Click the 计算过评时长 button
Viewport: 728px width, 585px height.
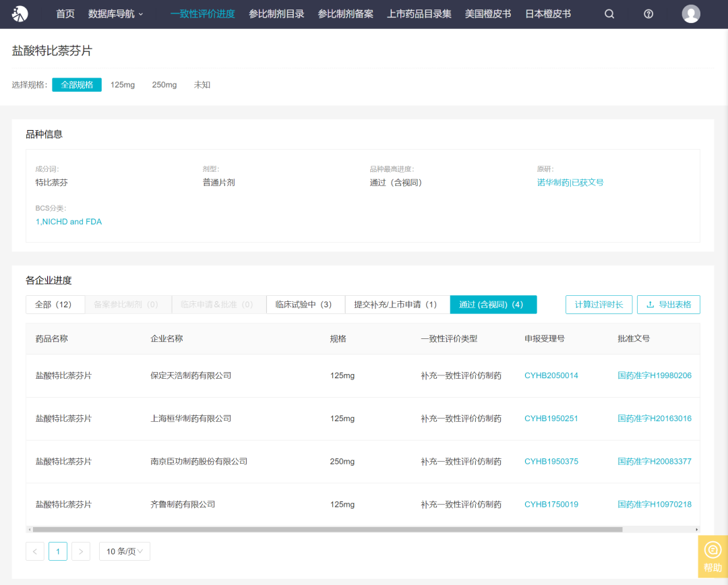pos(599,305)
